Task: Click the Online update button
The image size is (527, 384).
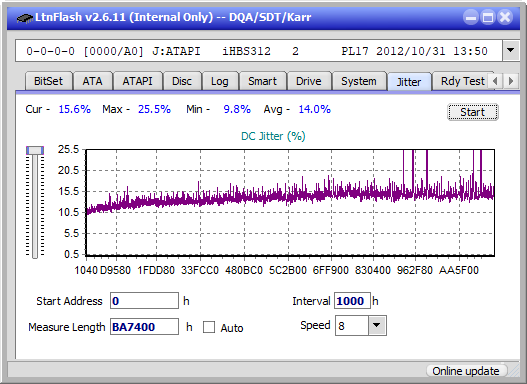Action: pyautogui.click(x=466, y=371)
